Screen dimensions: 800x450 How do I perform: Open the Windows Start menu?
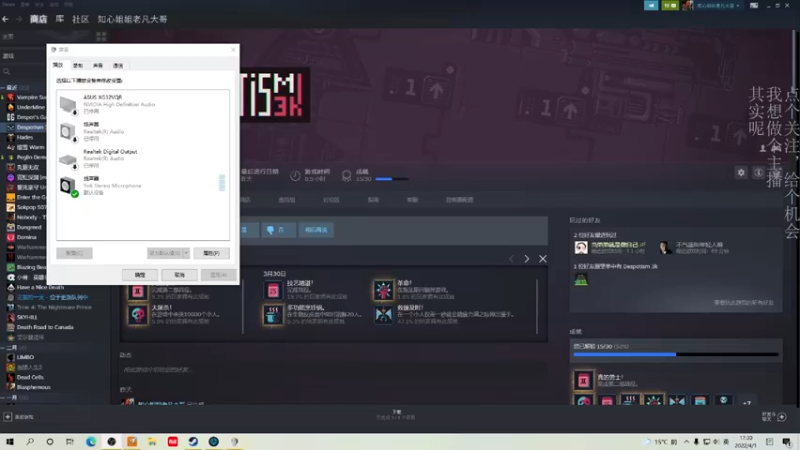pyautogui.click(x=10, y=441)
